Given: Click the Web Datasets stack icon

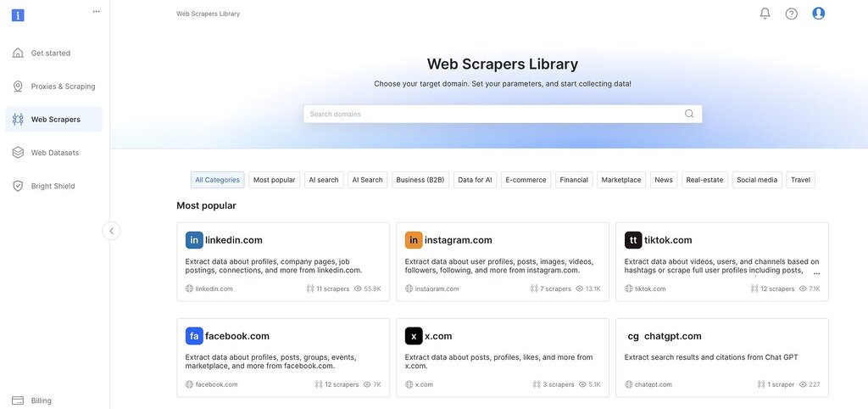Looking at the screenshot, I should 18,153.
